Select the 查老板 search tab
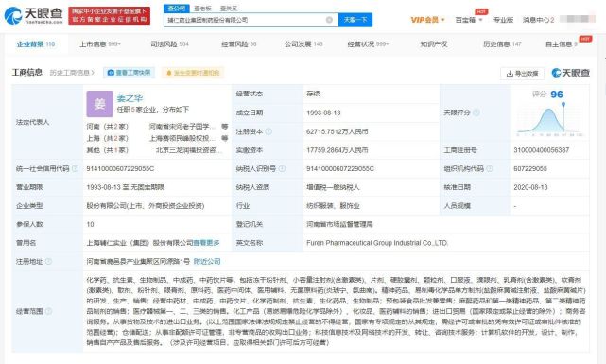The height and width of the screenshot is (364, 606). coord(202,9)
